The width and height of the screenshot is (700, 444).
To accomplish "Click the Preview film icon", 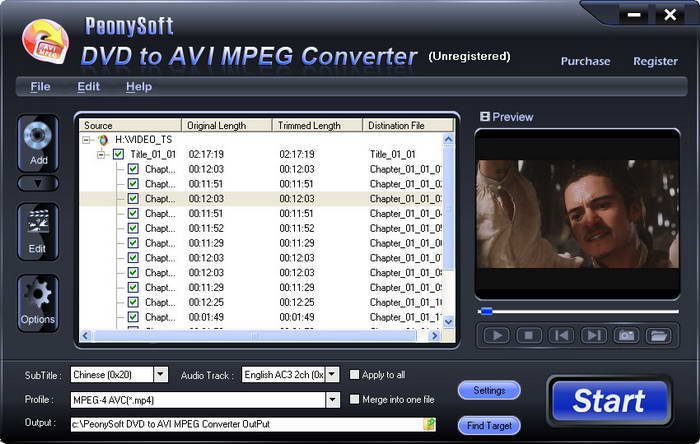I will click(485, 117).
